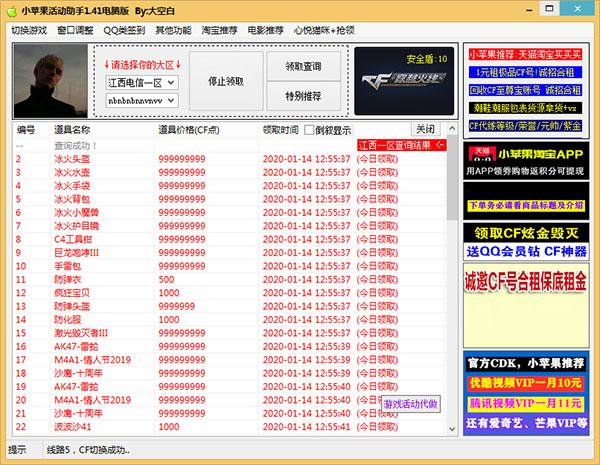Screen dimensions: 600x465
Task: Select row 10 手雷包
Action: tap(230, 266)
